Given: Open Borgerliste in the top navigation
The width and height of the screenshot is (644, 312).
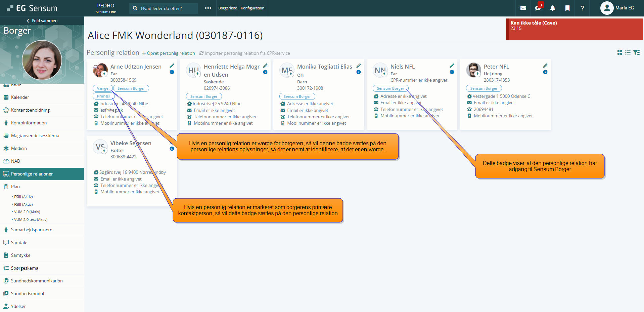Looking at the screenshot, I should pos(228,8).
